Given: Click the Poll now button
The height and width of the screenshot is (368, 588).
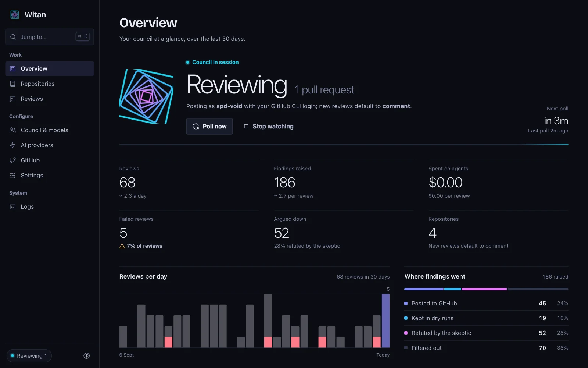Looking at the screenshot, I should click(x=209, y=127).
